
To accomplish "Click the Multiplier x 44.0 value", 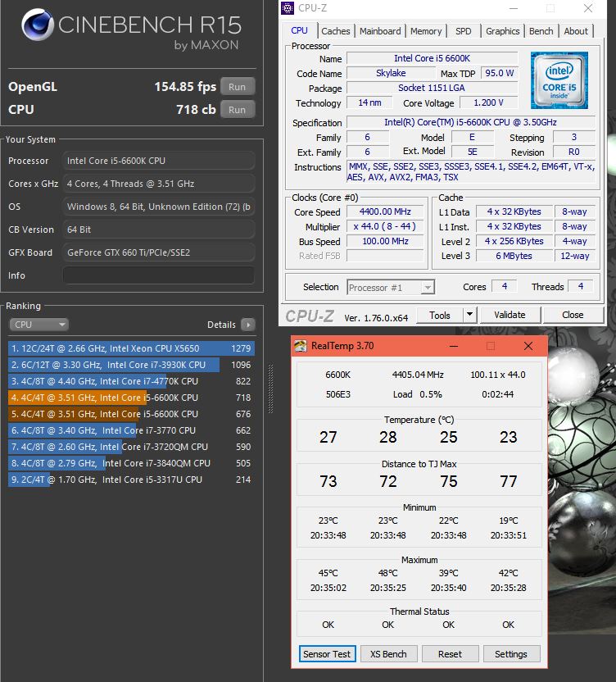I will pyautogui.click(x=385, y=226).
